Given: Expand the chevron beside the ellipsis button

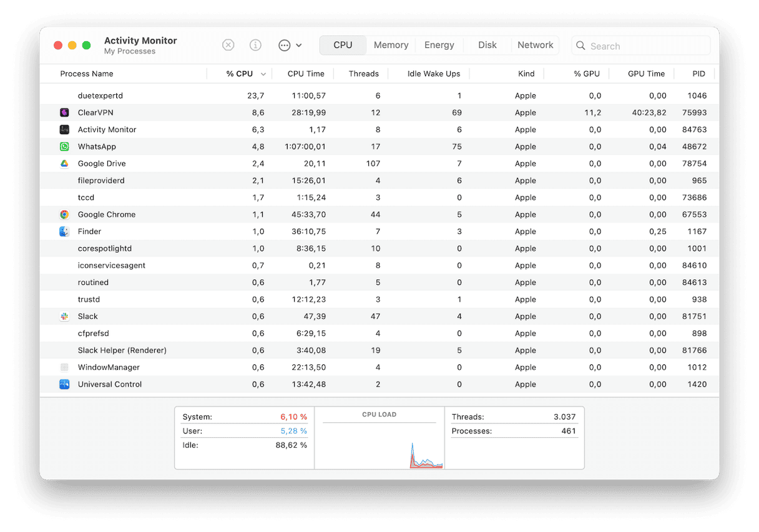Looking at the screenshot, I should 299,45.
